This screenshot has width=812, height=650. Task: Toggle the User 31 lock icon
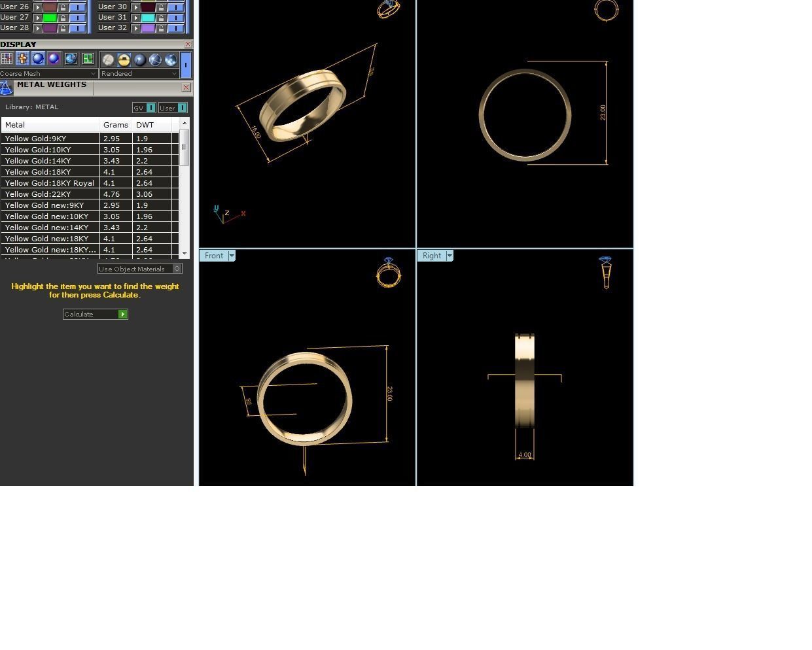tap(161, 18)
